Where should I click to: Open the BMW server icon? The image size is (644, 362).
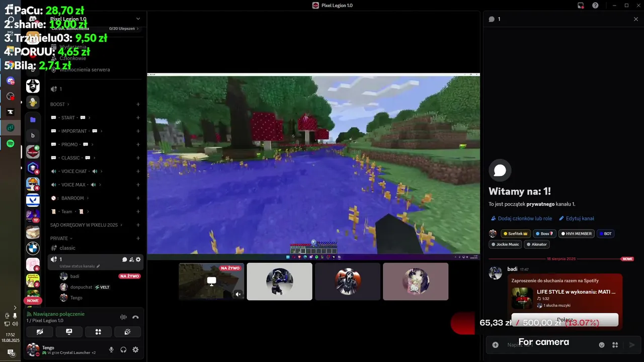(x=33, y=248)
